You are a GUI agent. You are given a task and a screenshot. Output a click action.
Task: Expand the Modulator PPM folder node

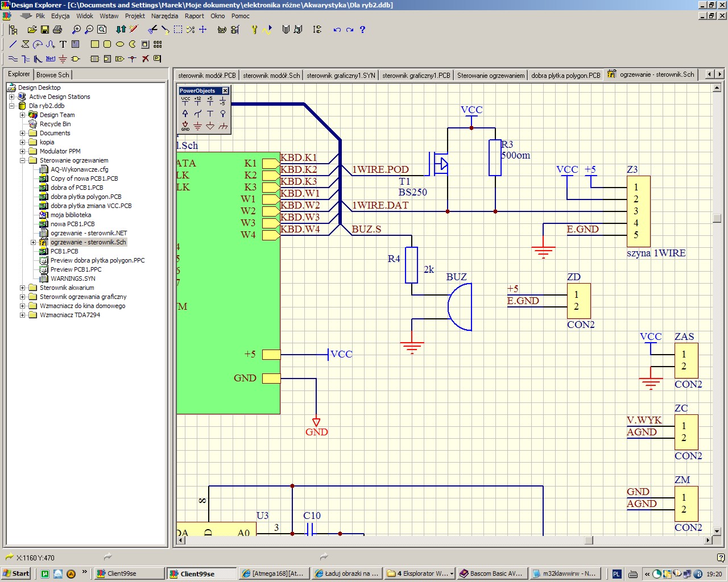tap(23, 151)
